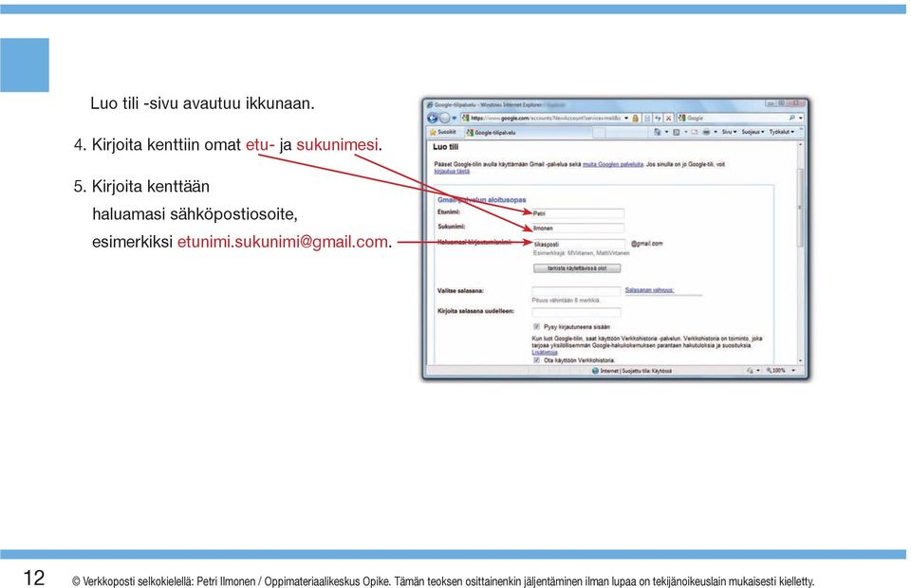Open the recent pages arrow beside Forward

coord(455,118)
